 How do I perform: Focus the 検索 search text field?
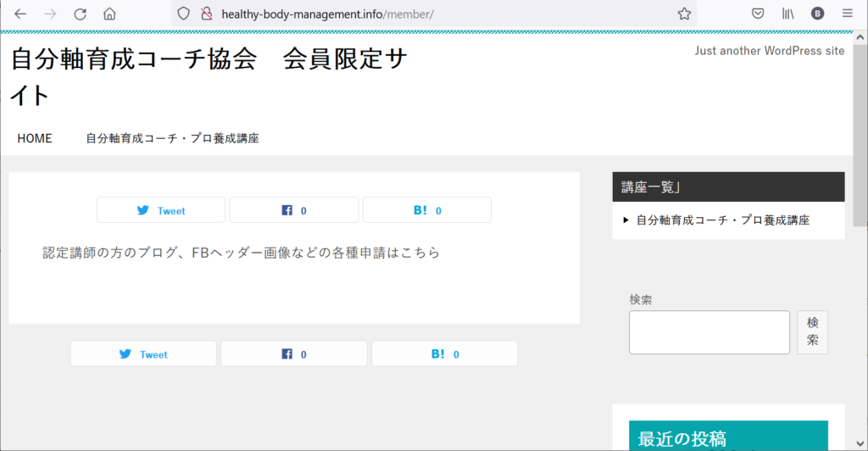coord(709,332)
